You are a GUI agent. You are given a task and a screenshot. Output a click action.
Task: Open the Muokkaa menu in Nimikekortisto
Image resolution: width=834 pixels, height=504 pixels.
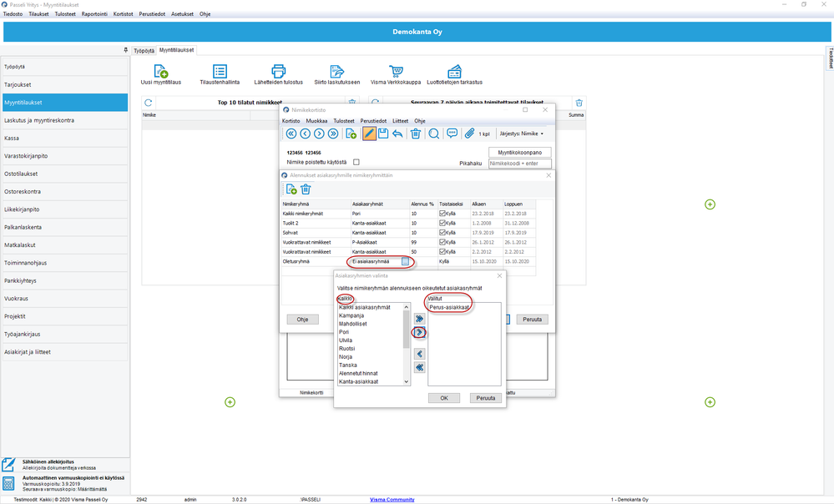coord(316,121)
